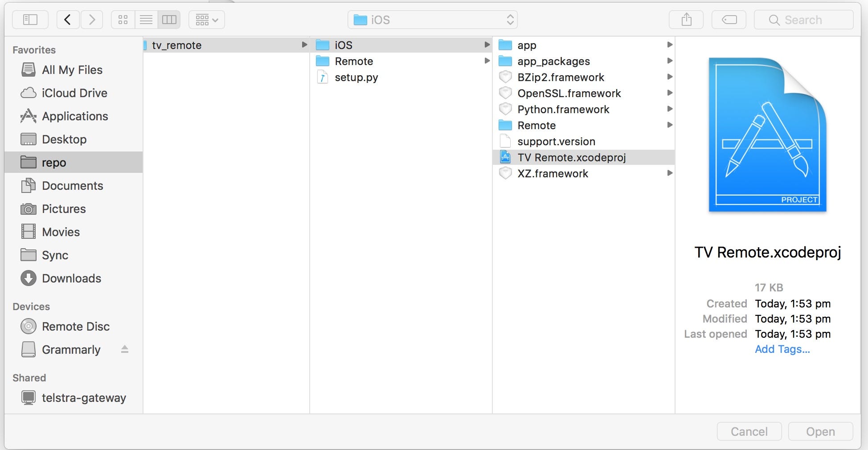868x450 pixels.
Task: Select the iOS folder in second column
Action: coord(401,45)
